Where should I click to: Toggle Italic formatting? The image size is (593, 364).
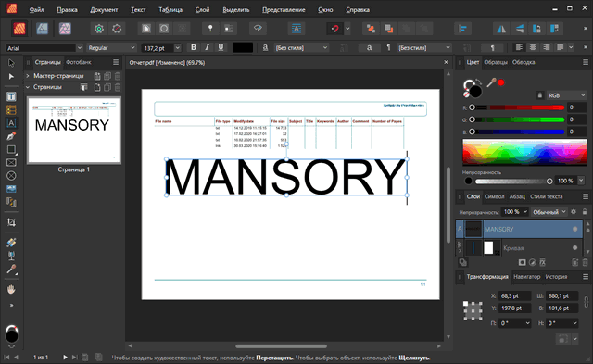[x=207, y=47]
